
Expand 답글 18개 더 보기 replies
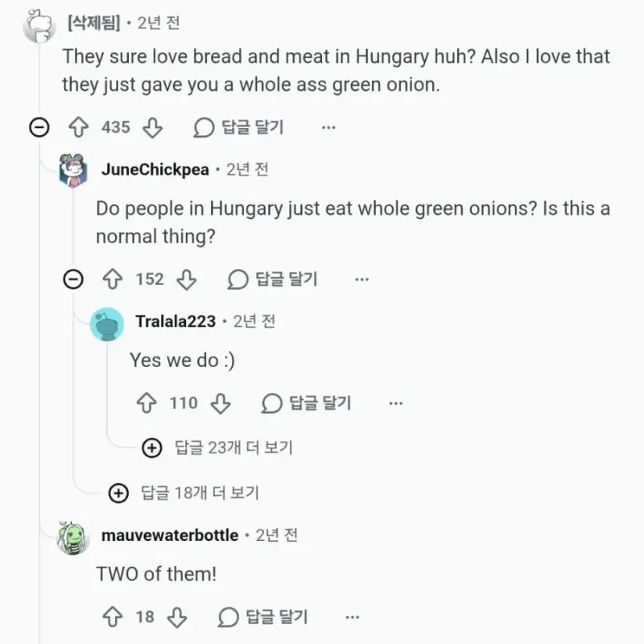184,493
